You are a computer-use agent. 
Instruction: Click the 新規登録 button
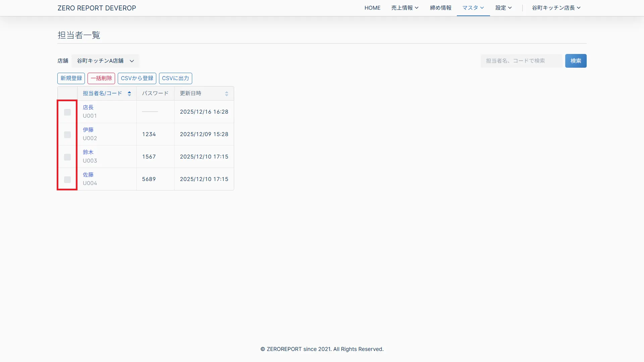(x=71, y=78)
